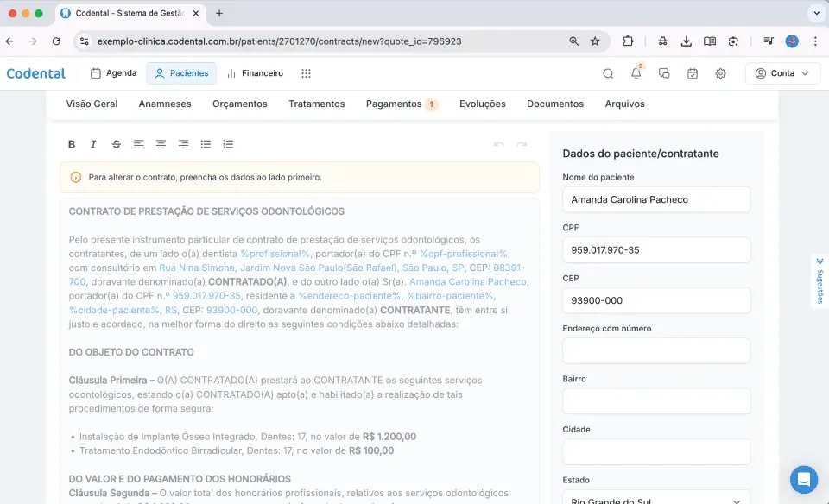Open the browser profile avatar
The height and width of the screenshot is (504, 829).
pyautogui.click(x=792, y=41)
